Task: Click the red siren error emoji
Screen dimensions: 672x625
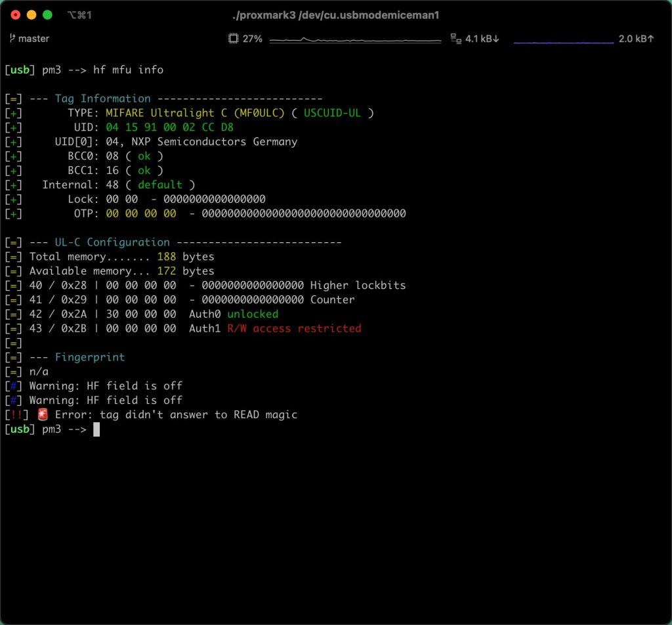Action: pos(43,414)
